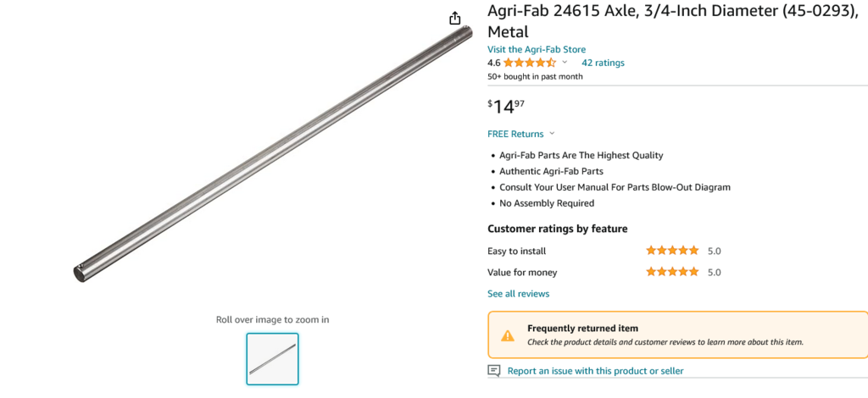Open See all reviews

click(x=518, y=294)
